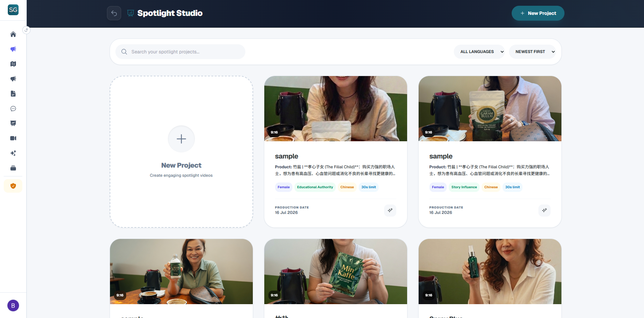Click product description on Educational Authority card
Viewport: 644px width, 318px height.
click(x=335, y=170)
